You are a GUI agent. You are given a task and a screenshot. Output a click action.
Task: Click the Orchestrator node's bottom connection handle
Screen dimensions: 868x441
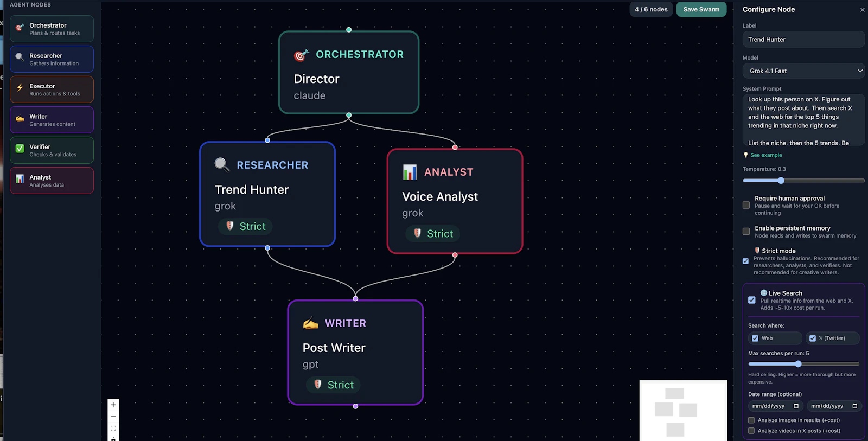[349, 115]
